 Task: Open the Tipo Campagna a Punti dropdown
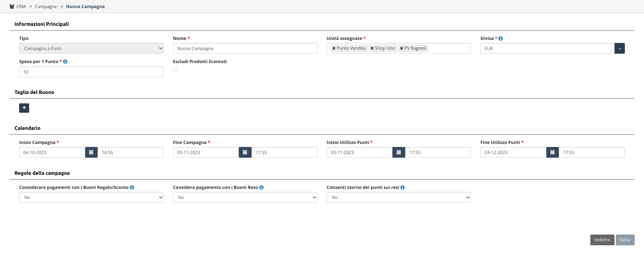coord(91,48)
